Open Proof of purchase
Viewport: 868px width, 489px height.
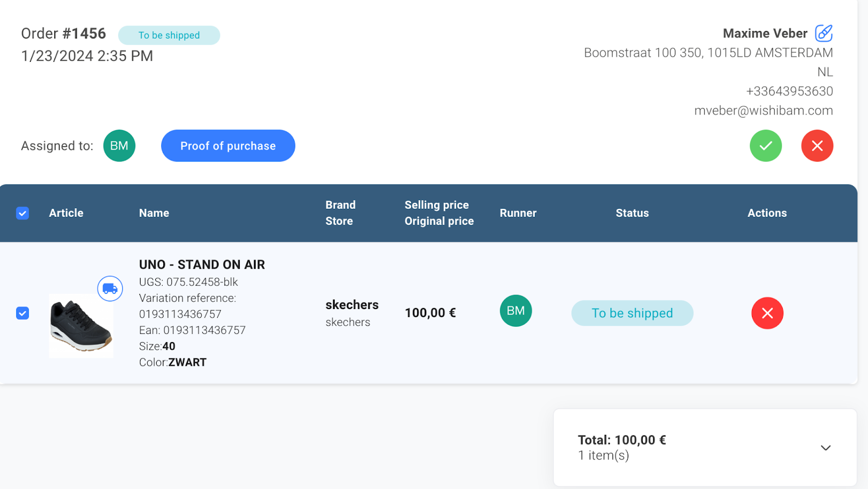click(x=228, y=146)
